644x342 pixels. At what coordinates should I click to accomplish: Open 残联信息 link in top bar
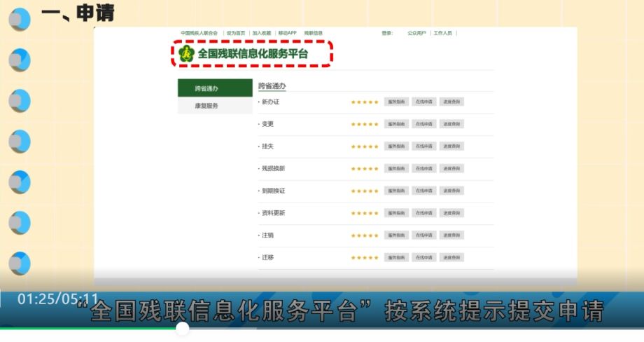click(314, 33)
